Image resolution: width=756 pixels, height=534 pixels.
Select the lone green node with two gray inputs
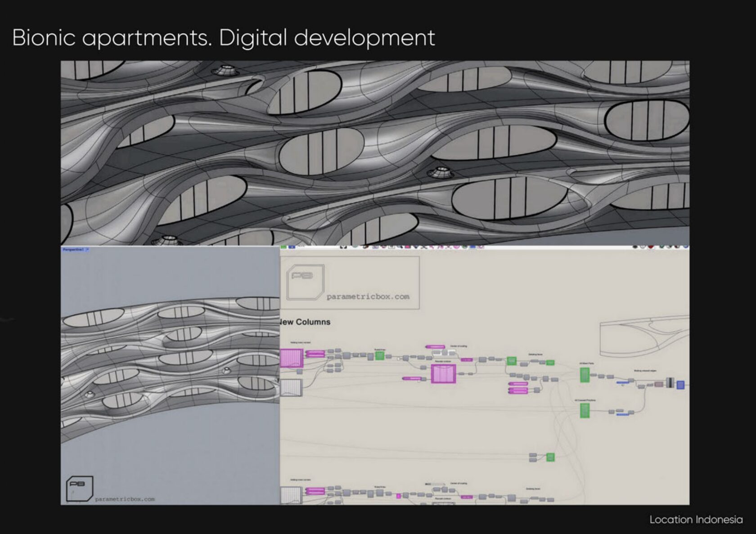(x=550, y=457)
